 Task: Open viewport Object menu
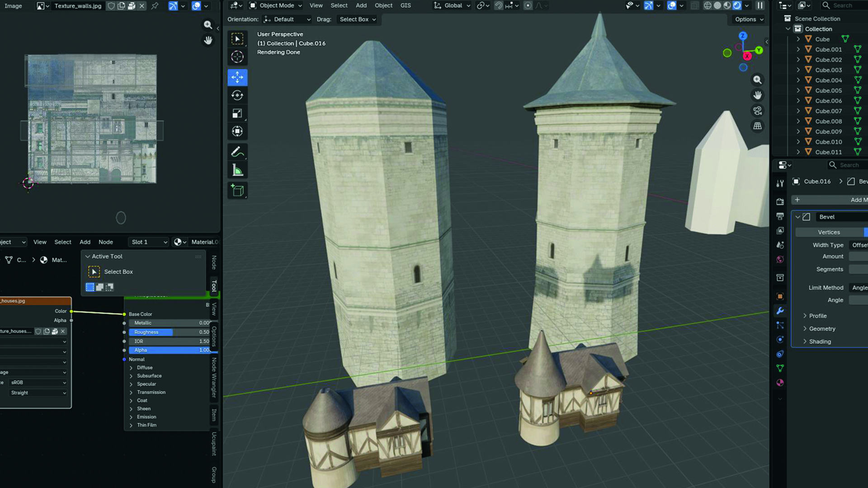point(383,5)
